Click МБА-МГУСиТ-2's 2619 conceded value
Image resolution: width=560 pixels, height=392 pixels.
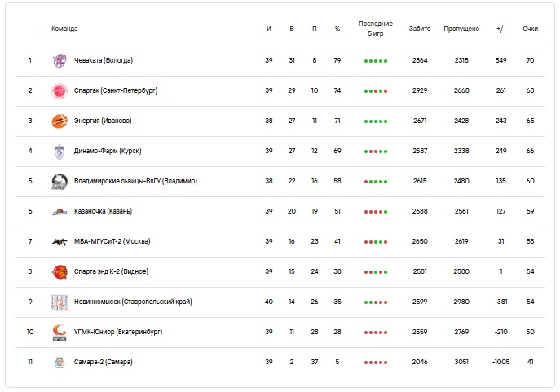461,241
